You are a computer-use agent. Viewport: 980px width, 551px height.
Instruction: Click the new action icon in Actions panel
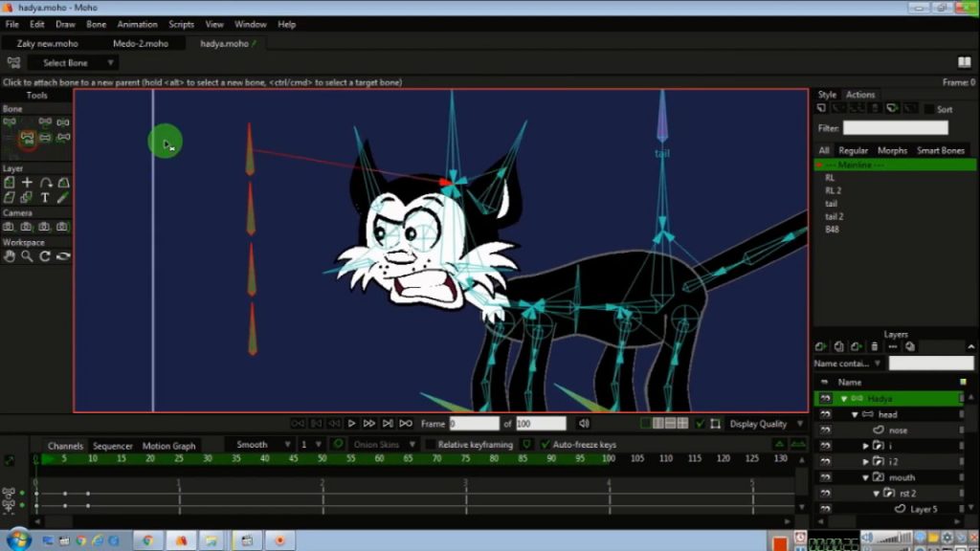pos(821,109)
